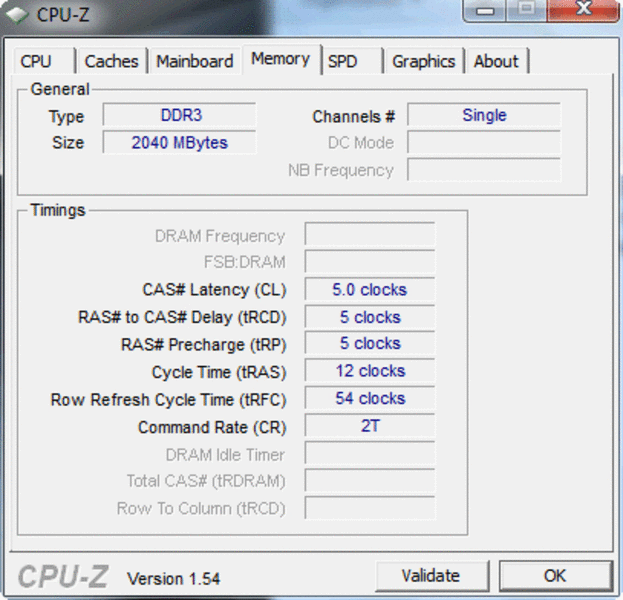This screenshot has width=623, height=600.
Task: Click the empty FSB:DRAM field
Action: point(370,261)
